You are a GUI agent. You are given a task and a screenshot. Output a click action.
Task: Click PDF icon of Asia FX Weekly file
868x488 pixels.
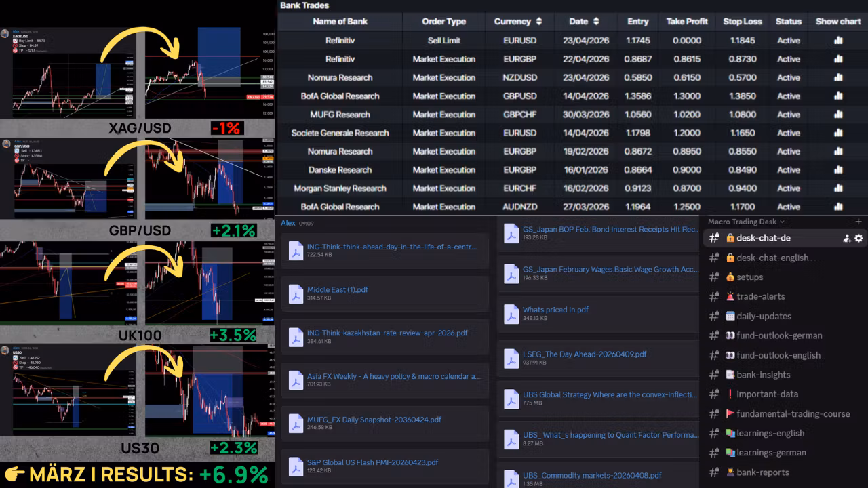[296, 381]
